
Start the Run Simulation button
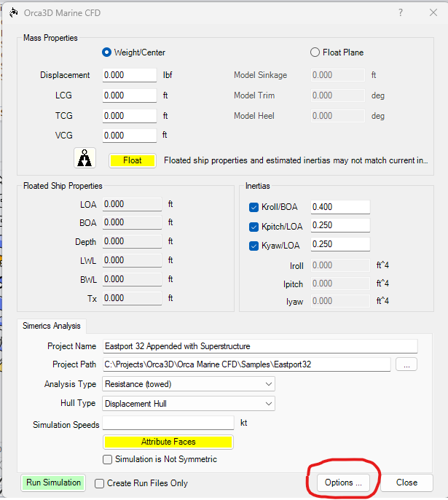tap(53, 483)
